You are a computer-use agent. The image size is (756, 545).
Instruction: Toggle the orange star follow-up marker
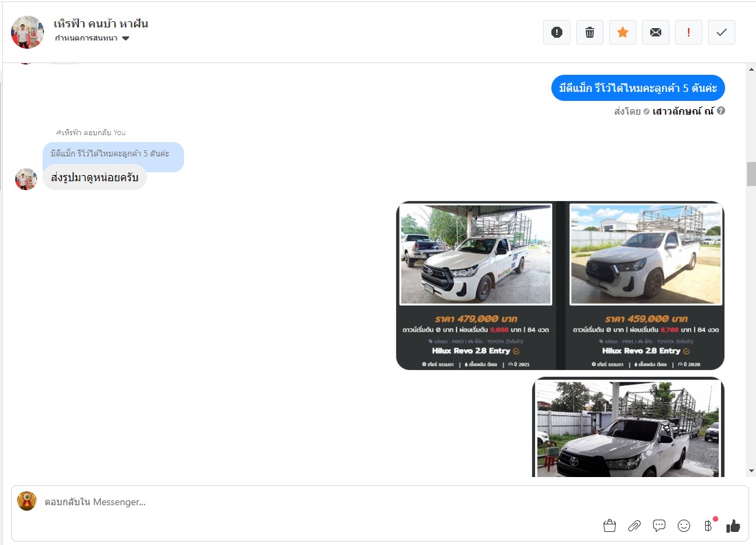[623, 32]
